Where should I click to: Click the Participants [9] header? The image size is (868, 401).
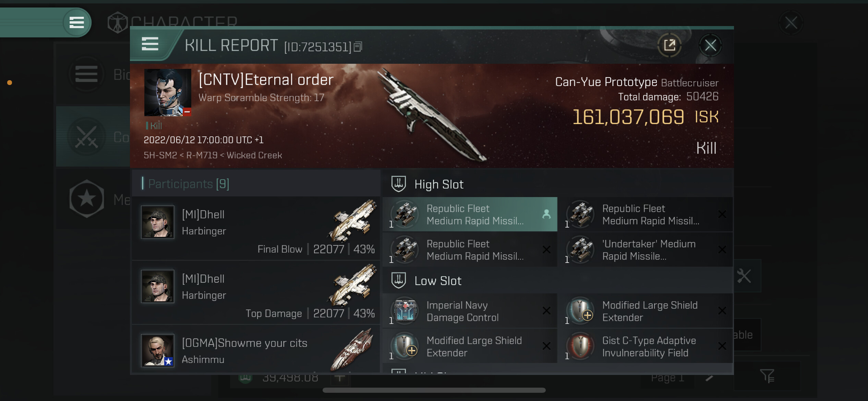coord(189,184)
